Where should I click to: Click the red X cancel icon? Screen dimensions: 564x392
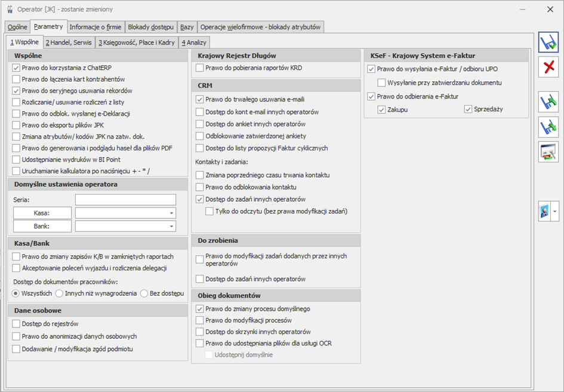point(548,67)
